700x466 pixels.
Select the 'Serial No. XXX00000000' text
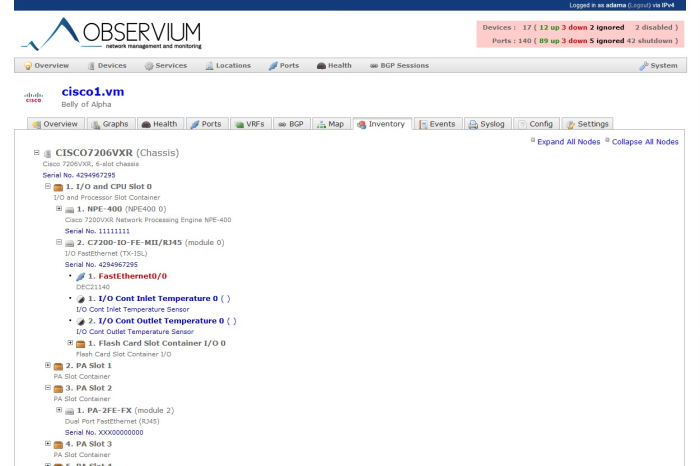point(104,433)
